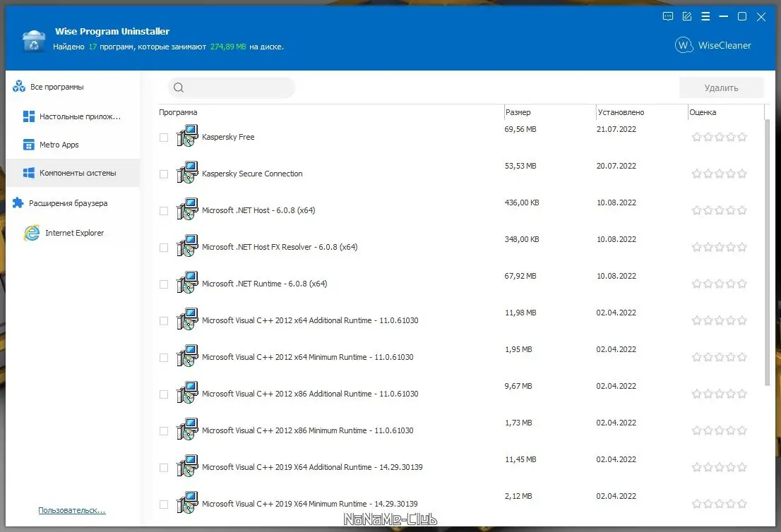Open the "Все программы" category icon
Screen dimensions: 781x532
point(17,86)
